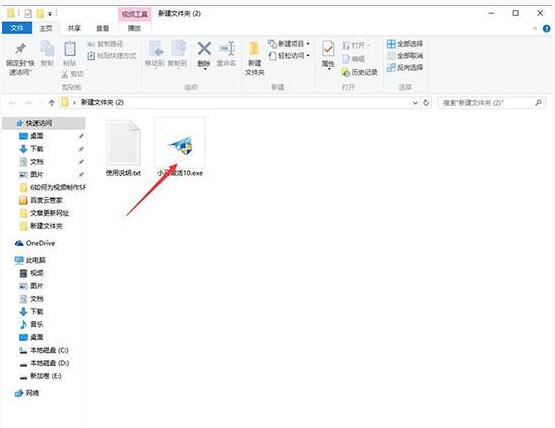Select the 小马激活10.exe file

tap(180, 147)
